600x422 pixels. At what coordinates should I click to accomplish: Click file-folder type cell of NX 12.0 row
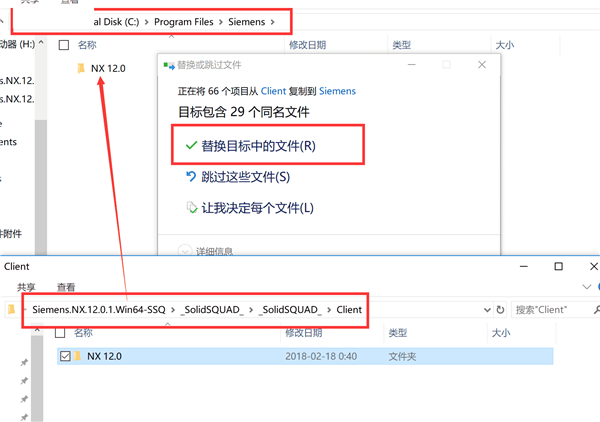[402, 357]
